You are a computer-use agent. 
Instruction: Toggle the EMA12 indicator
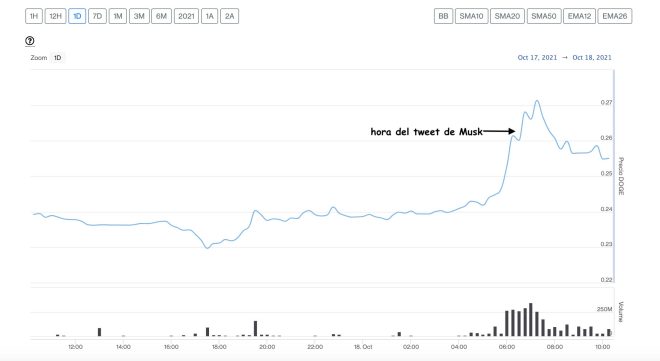coord(580,16)
